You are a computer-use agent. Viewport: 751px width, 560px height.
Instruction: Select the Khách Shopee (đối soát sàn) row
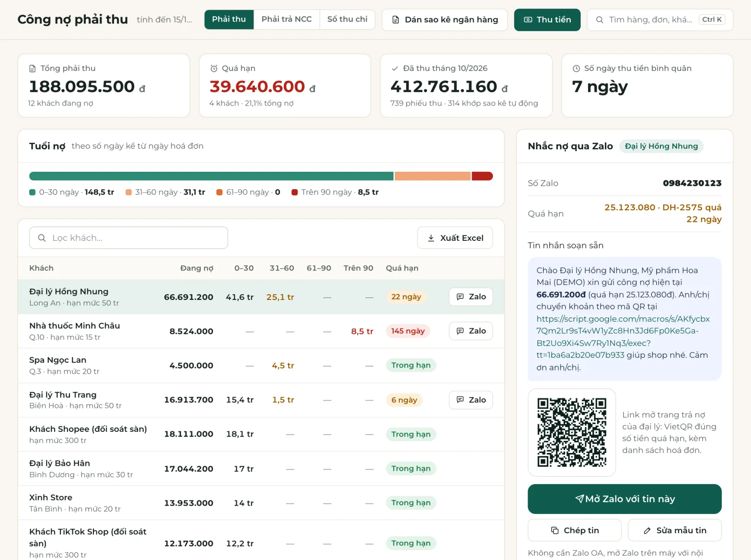pyautogui.click(x=261, y=434)
